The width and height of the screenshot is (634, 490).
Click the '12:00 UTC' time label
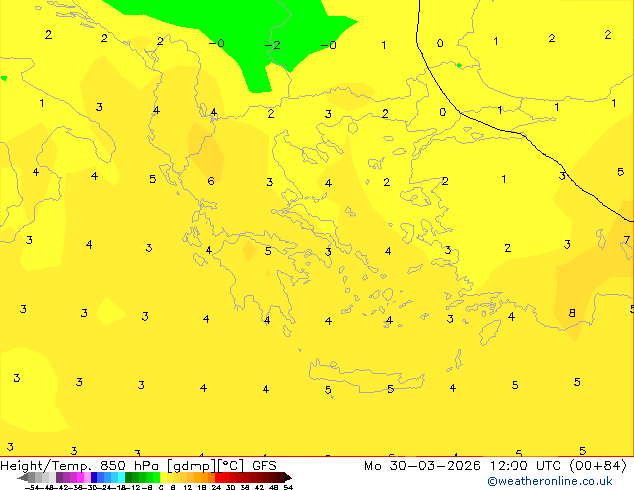pos(525,466)
